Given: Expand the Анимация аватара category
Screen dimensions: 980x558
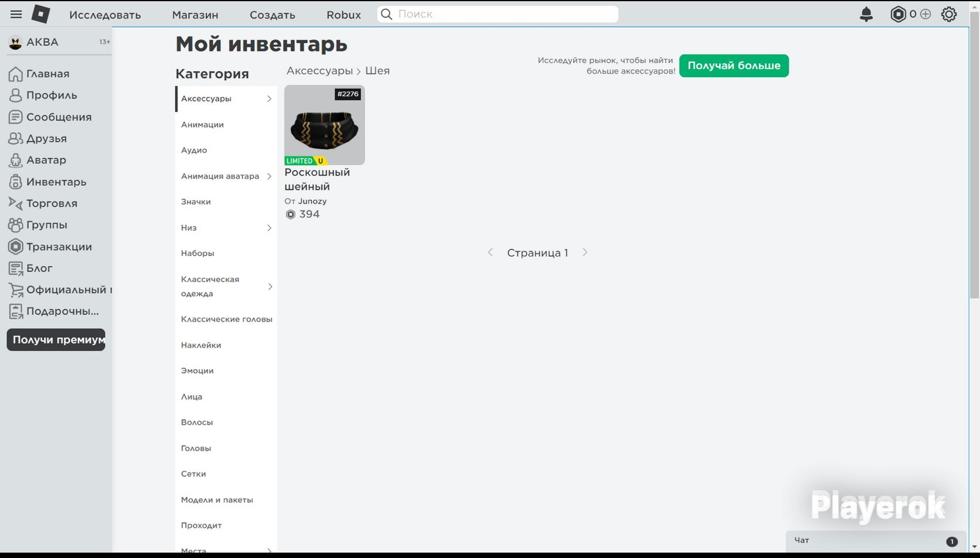Looking at the screenshot, I should [269, 176].
